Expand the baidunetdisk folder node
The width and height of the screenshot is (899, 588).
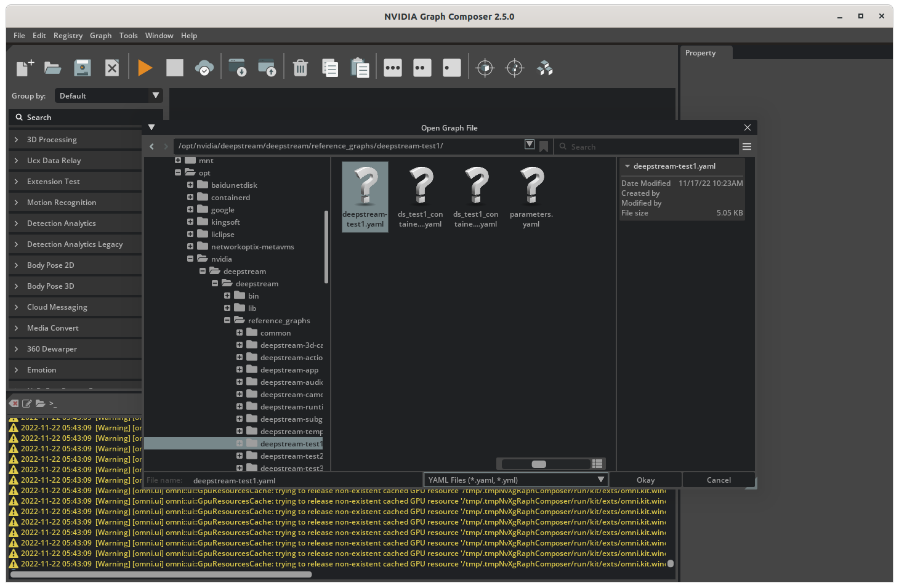pyautogui.click(x=190, y=185)
